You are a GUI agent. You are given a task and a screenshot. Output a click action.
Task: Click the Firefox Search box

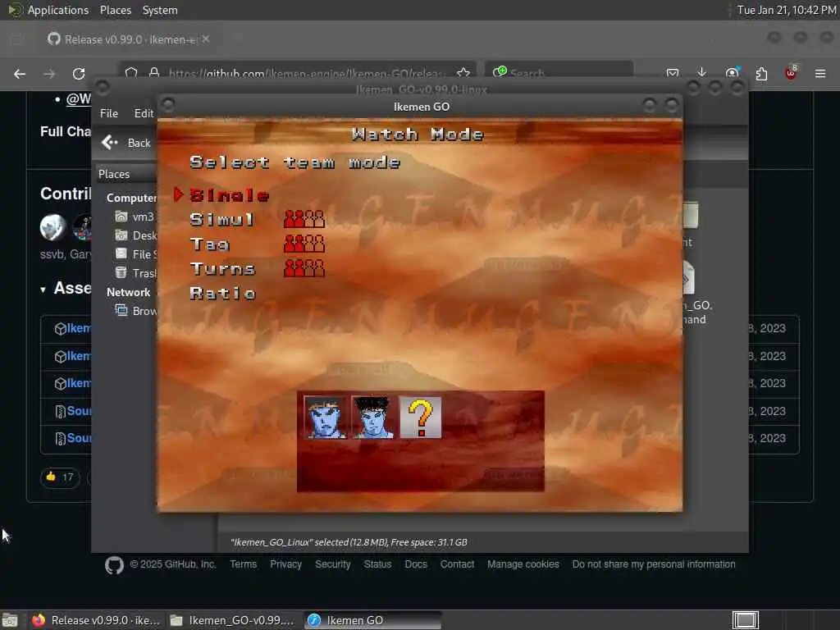[559, 73]
